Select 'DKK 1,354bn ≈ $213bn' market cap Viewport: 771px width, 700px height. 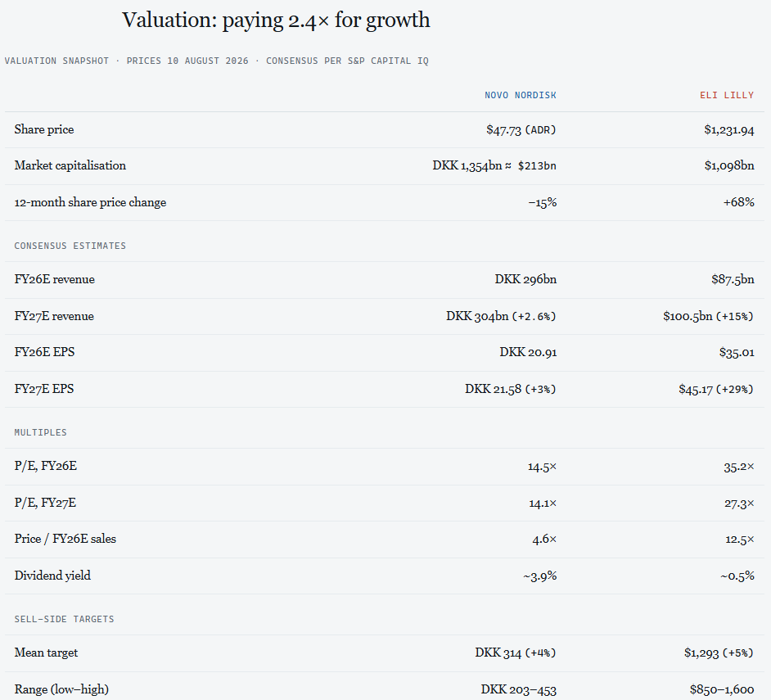[494, 165]
